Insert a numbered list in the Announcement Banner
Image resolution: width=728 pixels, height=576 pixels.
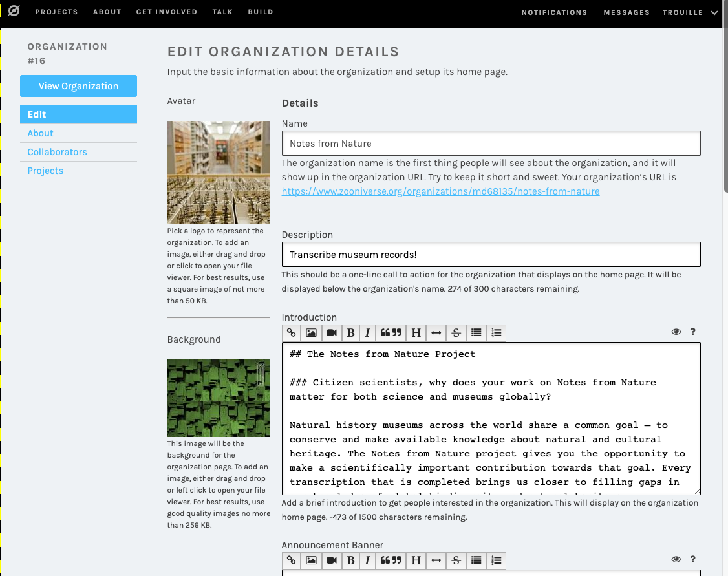tap(495, 560)
